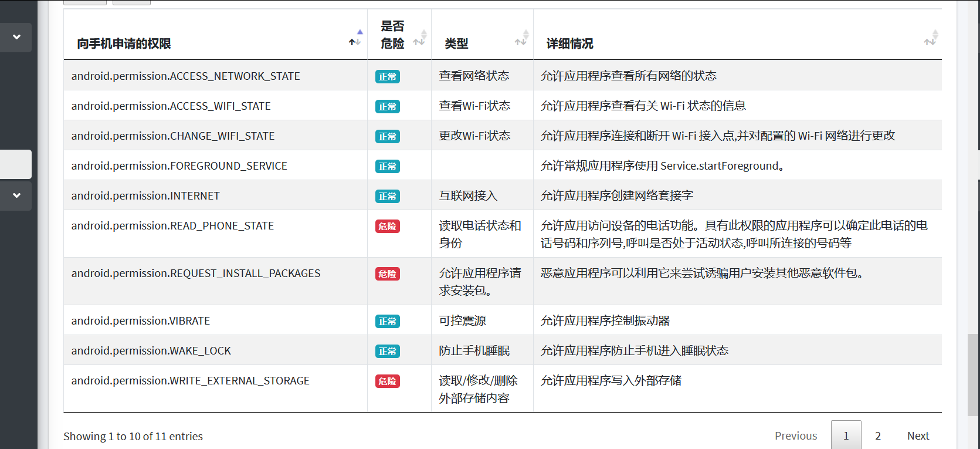This screenshot has height=449, width=980.
Task: Click description 允许应用程序创建网络套接字
Action: [616, 195]
